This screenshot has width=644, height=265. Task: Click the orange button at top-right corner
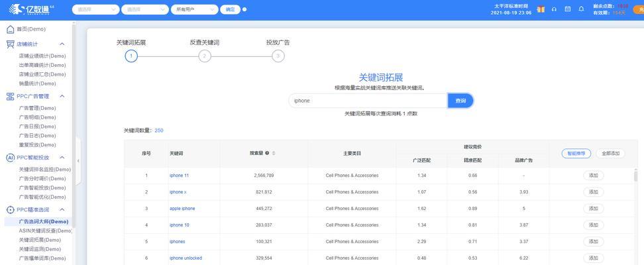point(639,9)
